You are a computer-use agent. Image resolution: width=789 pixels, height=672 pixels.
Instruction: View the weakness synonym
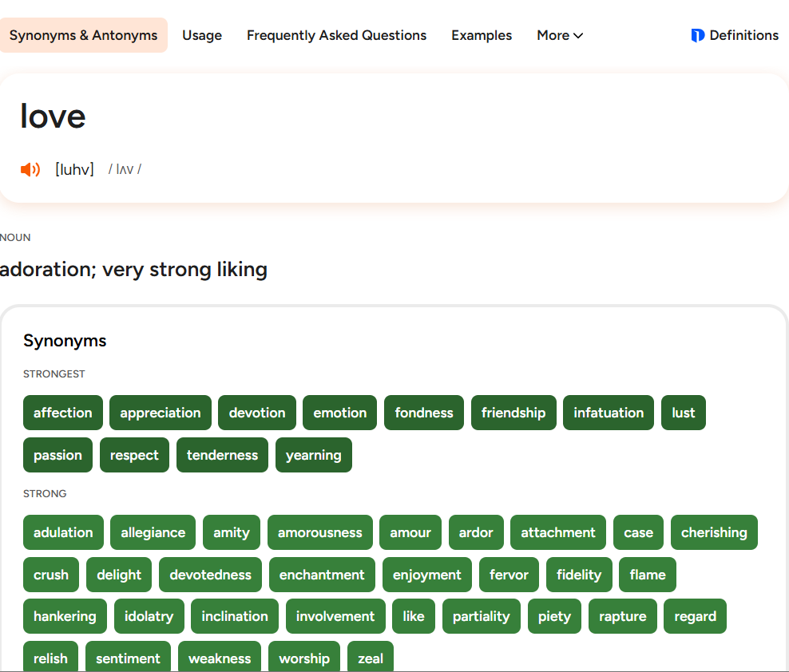[x=220, y=657]
